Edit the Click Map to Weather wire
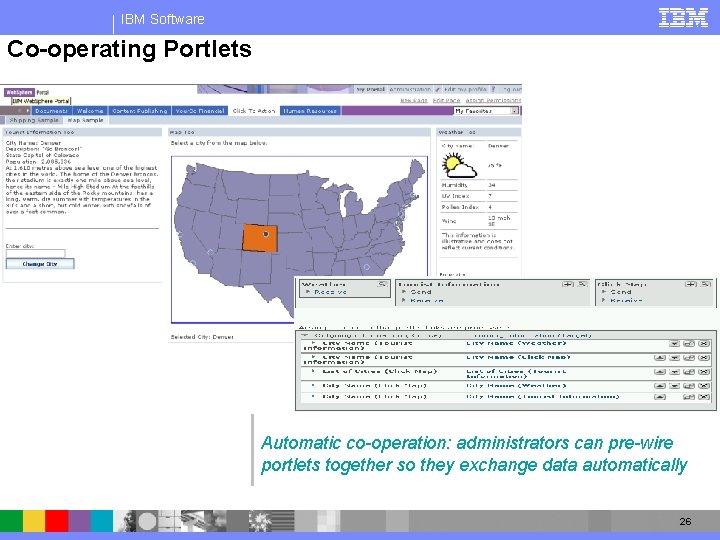This screenshot has height=540, width=720. (x=689, y=386)
